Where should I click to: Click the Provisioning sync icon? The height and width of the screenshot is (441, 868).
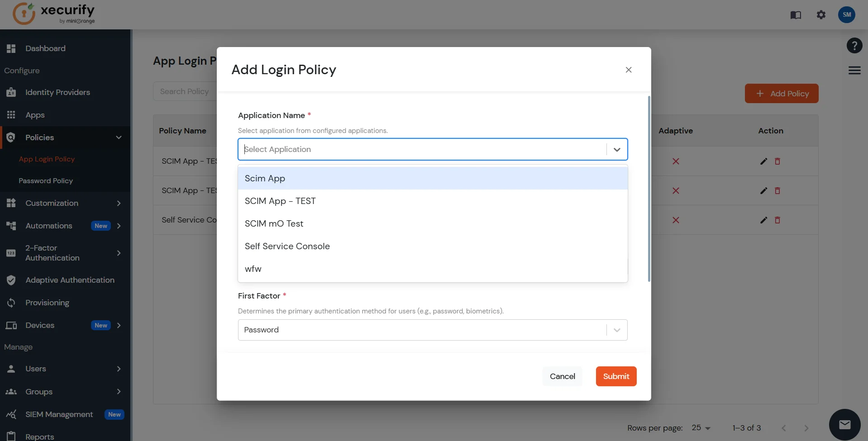click(11, 303)
